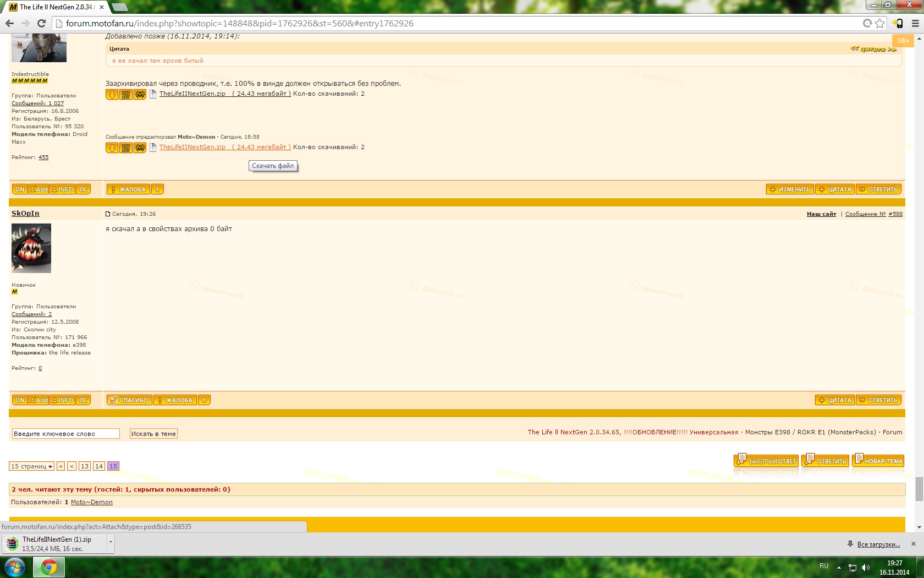Click the INFO button under SkOpIn
This screenshot has height=578, width=924.
click(63, 400)
